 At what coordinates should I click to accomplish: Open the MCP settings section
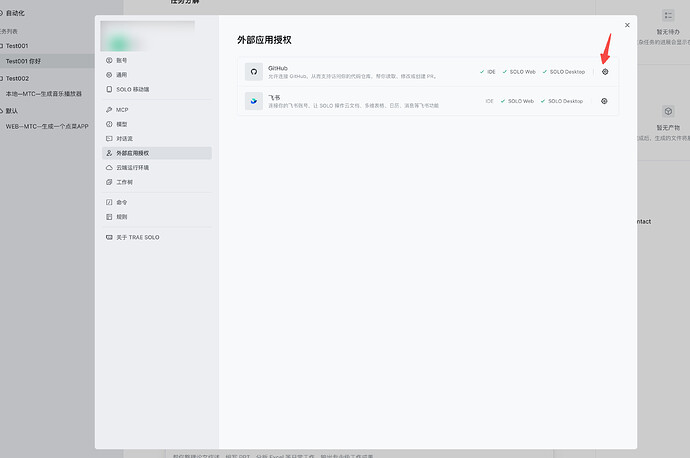pyautogui.click(x=157, y=110)
